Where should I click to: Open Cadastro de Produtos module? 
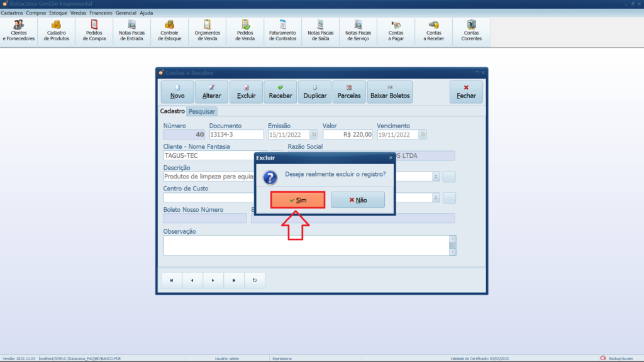point(57,31)
